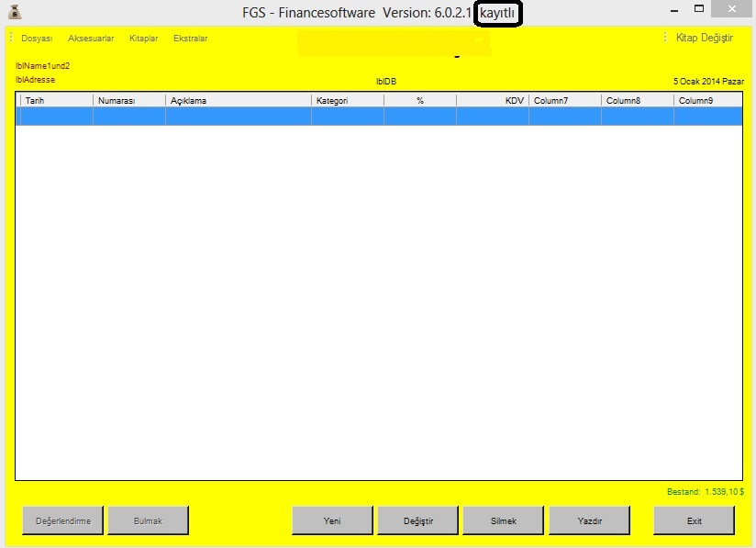Sort by the Kategori column header
The image size is (756, 548).
[347, 100]
